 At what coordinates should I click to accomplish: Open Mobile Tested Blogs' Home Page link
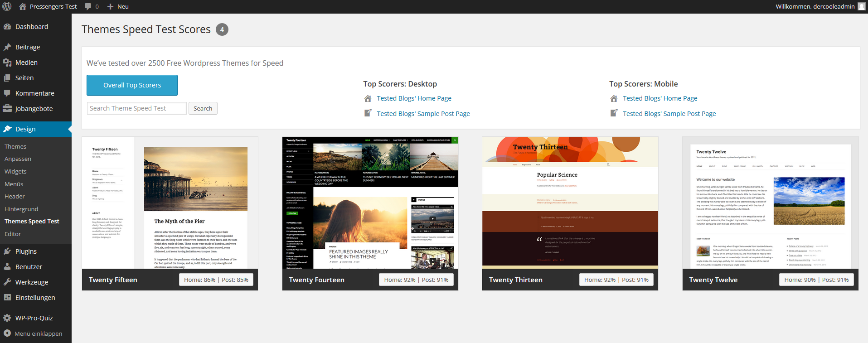(660, 98)
